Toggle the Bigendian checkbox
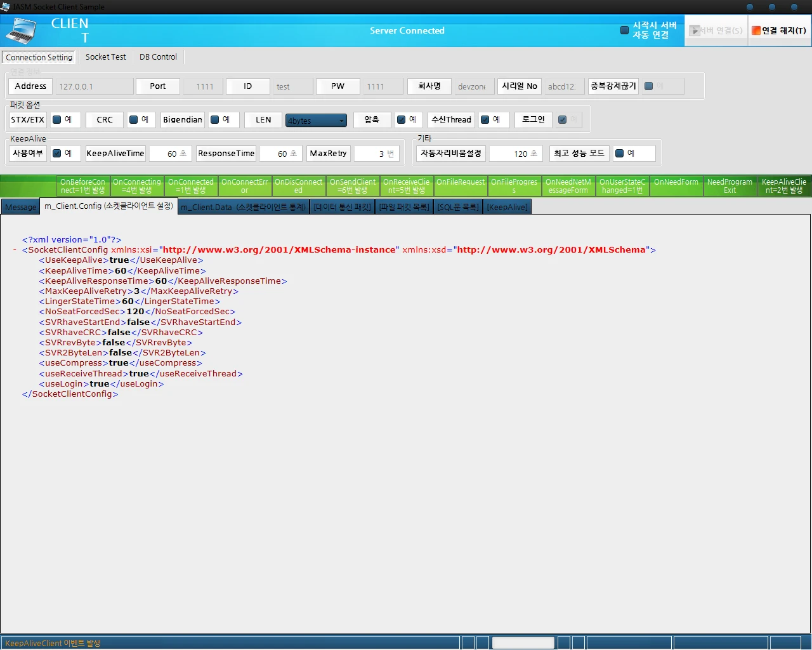The height and width of the screenshot is (650, 812). point(214,119)
